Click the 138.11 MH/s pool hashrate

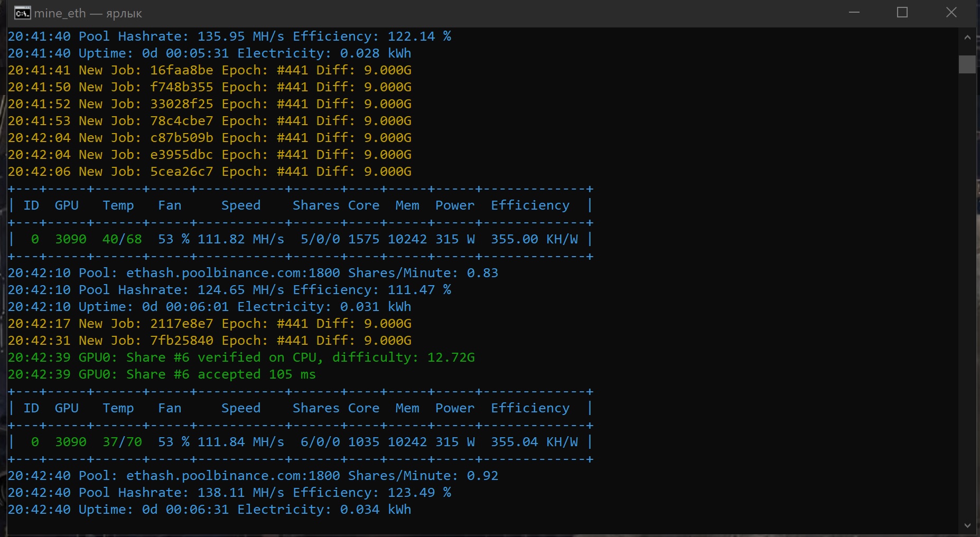pyautogui.click(x=240, y=493)
